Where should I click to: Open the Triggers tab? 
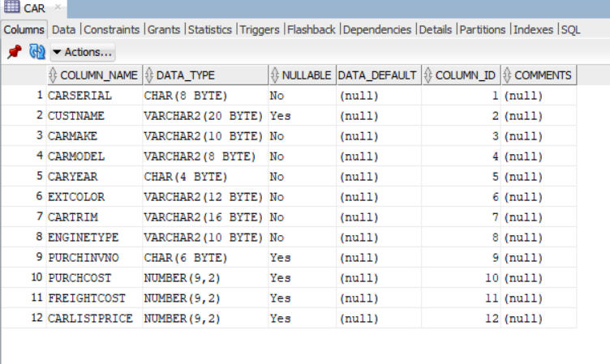coord(260,29)
